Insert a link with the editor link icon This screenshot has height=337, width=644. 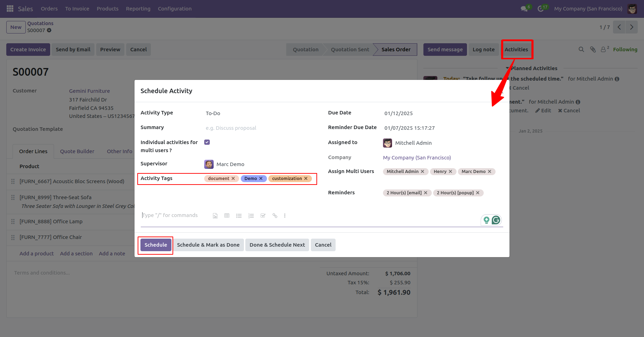pos(275,216)
